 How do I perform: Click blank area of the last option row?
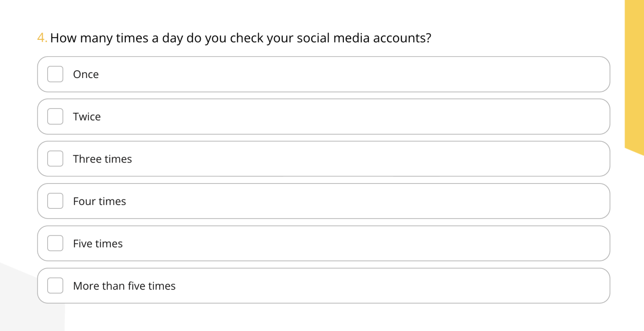click(x=343, y=286)
